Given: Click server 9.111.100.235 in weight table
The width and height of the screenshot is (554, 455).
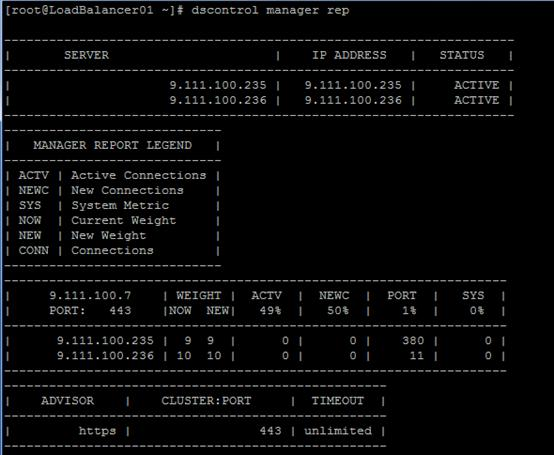Looking at the screenshot, I should tap(105, 341).
